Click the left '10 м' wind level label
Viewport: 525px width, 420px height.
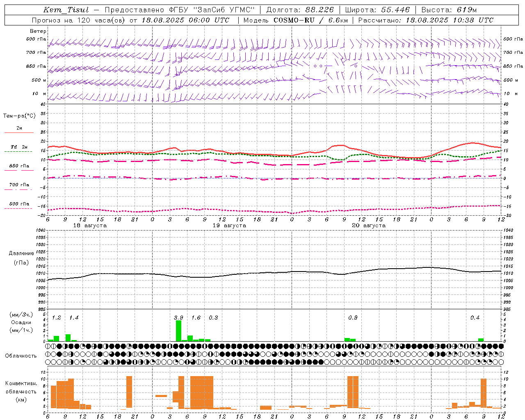pyautogui.click(x=39, y=94)
